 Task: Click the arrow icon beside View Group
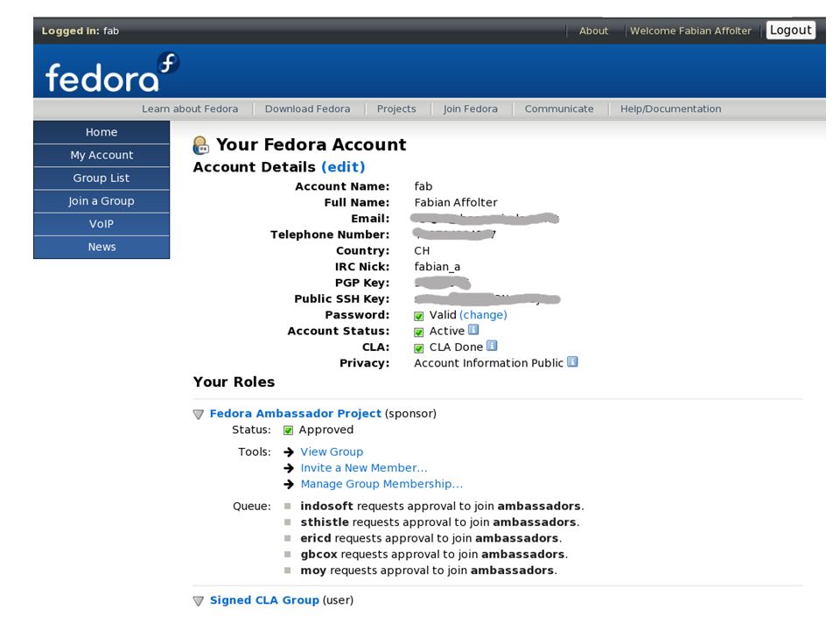(289, 451)
